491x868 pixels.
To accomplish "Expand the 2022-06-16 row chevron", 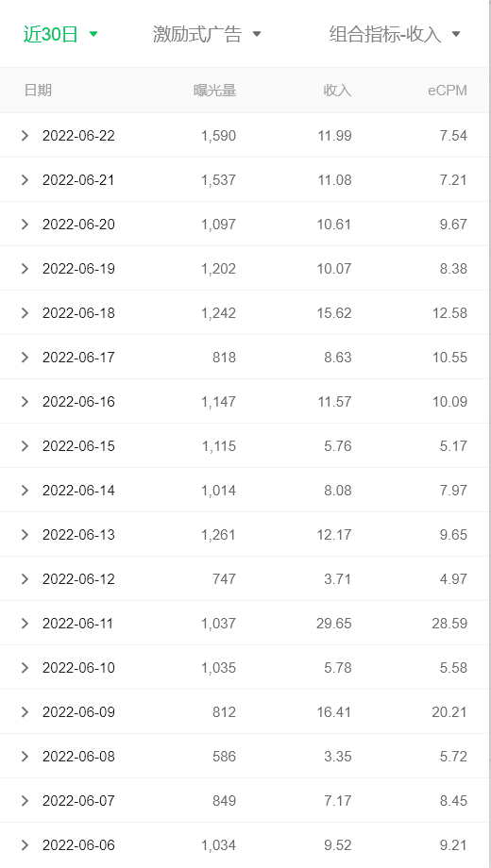I will tap(25, 401).
